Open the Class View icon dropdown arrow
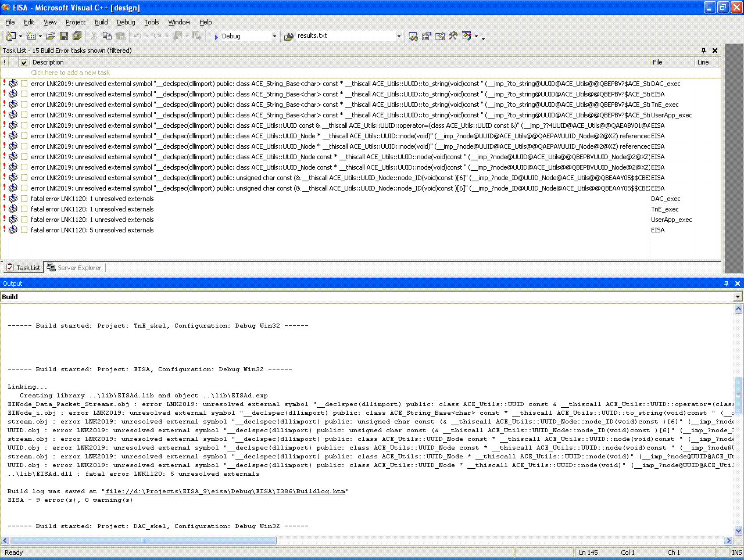Screen dimensions: 744x560 click(x=476, y=36)
